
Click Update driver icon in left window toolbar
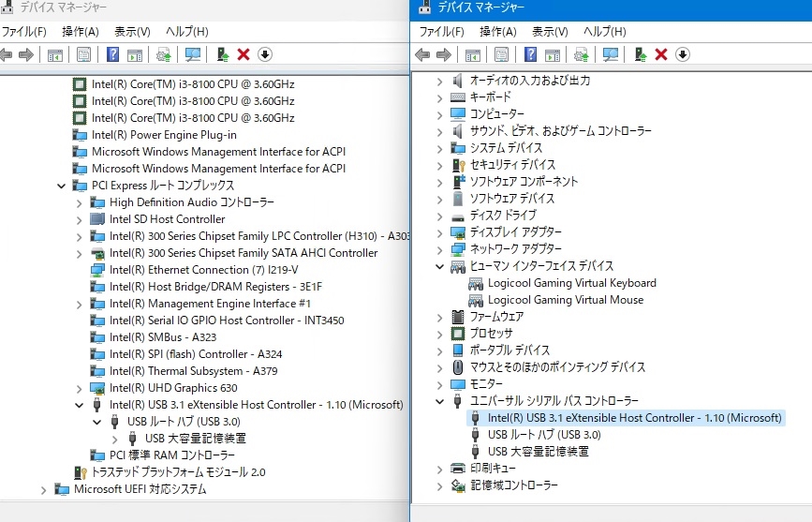coord(223,54)
